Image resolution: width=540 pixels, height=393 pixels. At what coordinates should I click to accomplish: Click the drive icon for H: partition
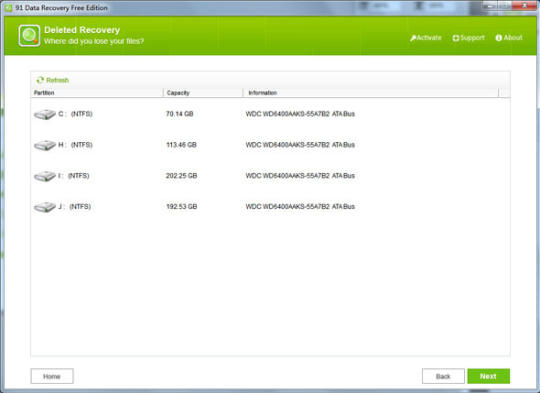45,145
